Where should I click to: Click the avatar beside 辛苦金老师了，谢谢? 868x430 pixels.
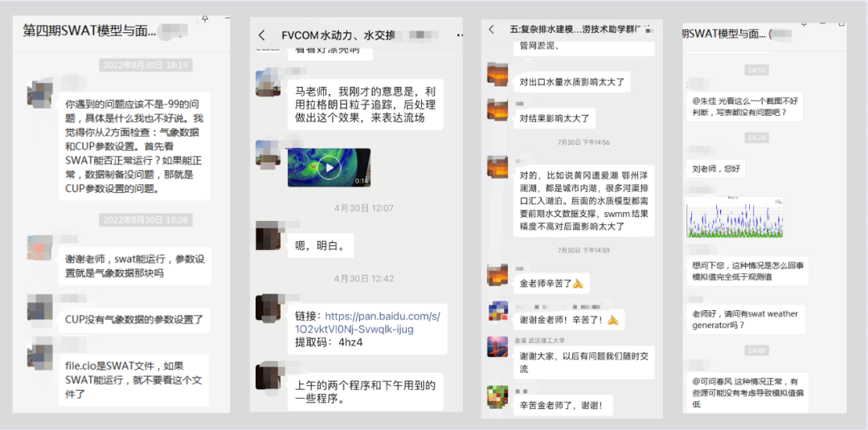497,396
